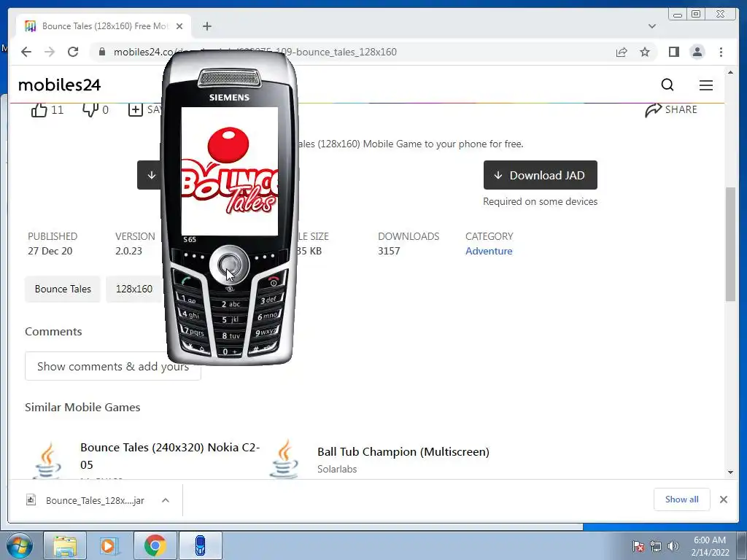Viewport: 747px width, 560px height.
Task: Share this page from the address bar
Action: click(x=622, y=52)
